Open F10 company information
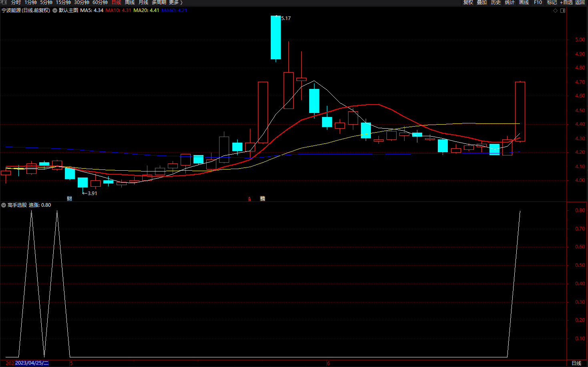 (538, 2)
